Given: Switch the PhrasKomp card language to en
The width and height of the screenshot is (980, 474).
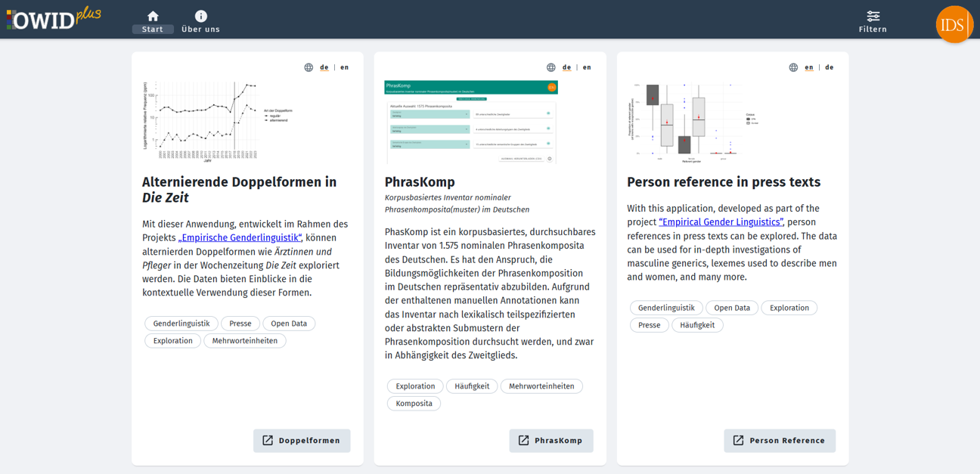Looking at the screenshot, I should (587, 67).
